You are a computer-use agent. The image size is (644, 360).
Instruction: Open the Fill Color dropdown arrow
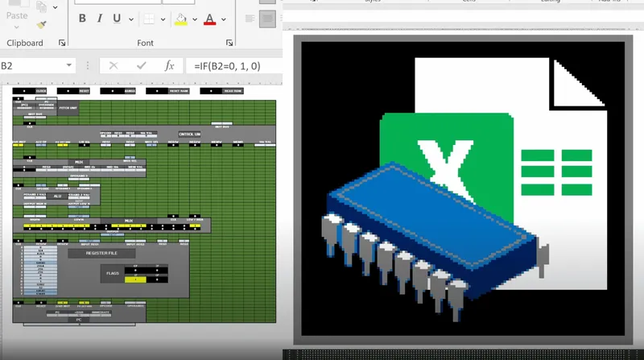[x=195, y=19]
